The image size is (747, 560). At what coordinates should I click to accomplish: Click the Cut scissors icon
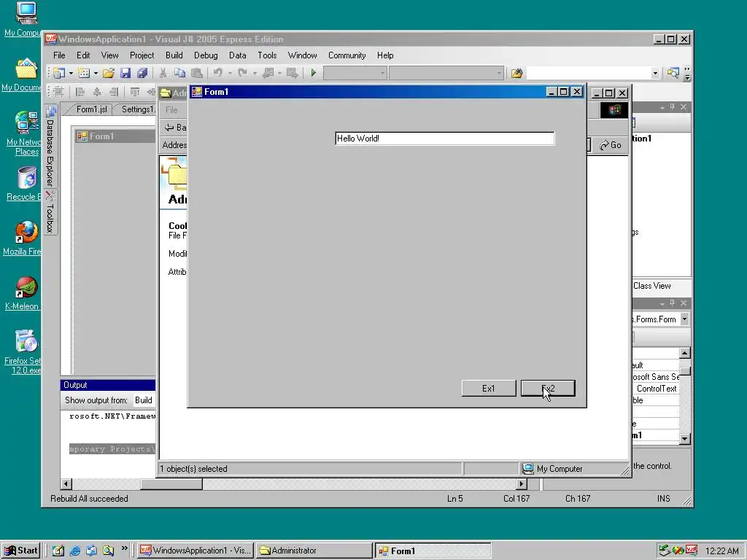(x=163, y=73)
